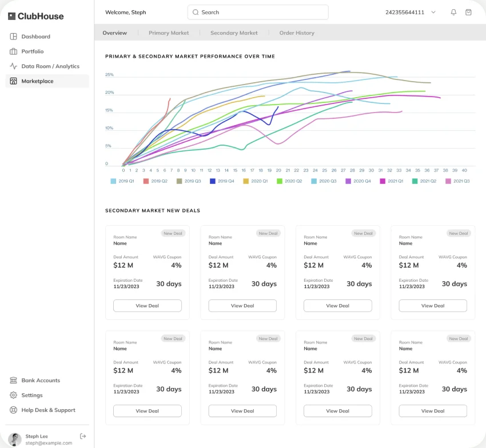Toggle the 2021 Q1 legend swatch

[383, 181]
